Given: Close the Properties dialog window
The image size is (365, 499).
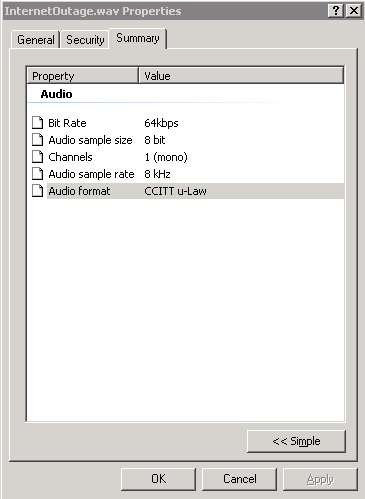Looking at the screenshot, I should pos(354,11).
